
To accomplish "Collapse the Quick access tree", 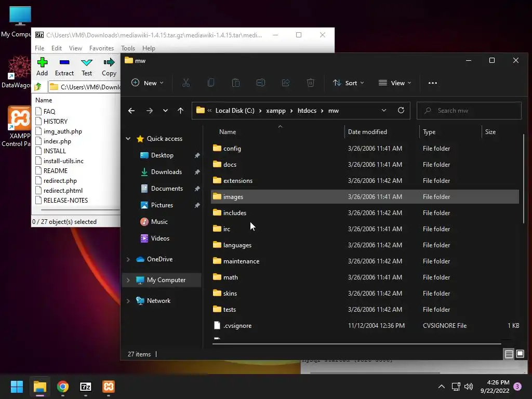I will [128, 138].
